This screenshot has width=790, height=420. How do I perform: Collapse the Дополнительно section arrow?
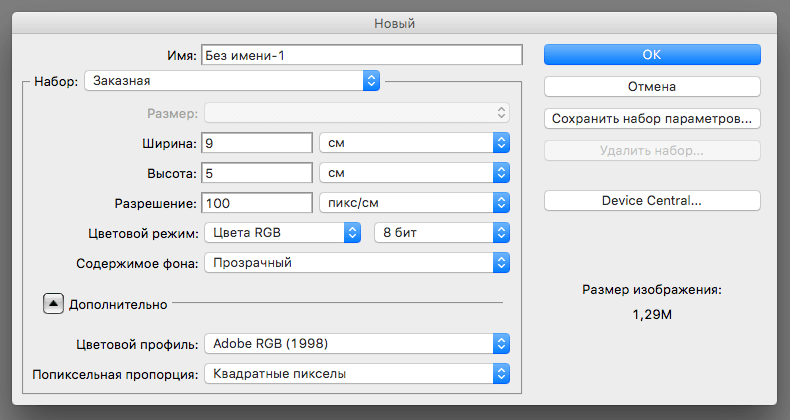pyautogui.click(x=53, y=304)
